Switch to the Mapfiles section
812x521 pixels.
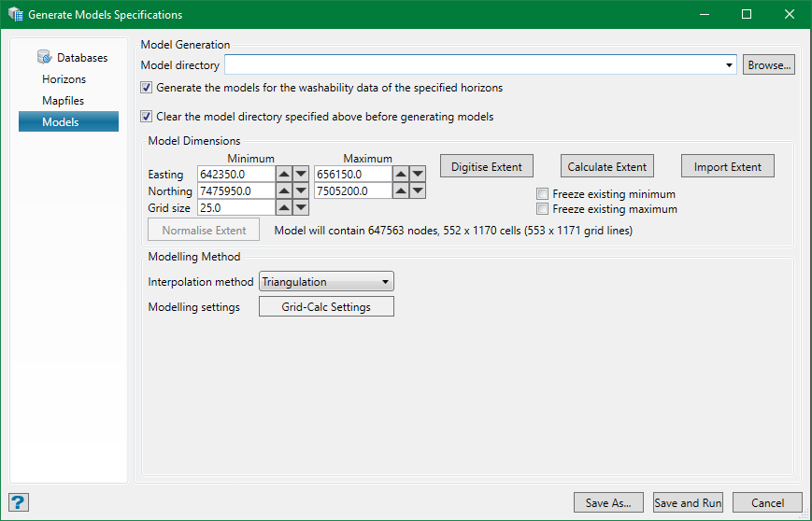coord(63,101)
